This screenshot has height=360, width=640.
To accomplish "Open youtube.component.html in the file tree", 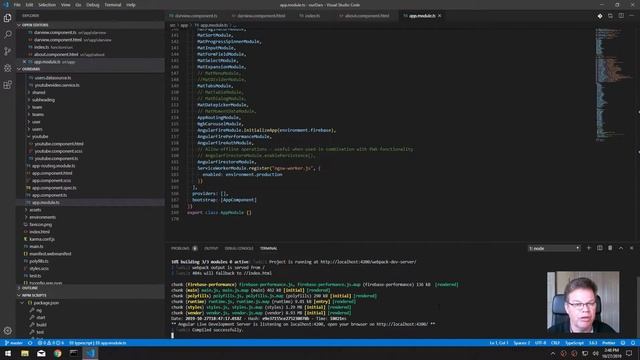I will tap(59, 144).
